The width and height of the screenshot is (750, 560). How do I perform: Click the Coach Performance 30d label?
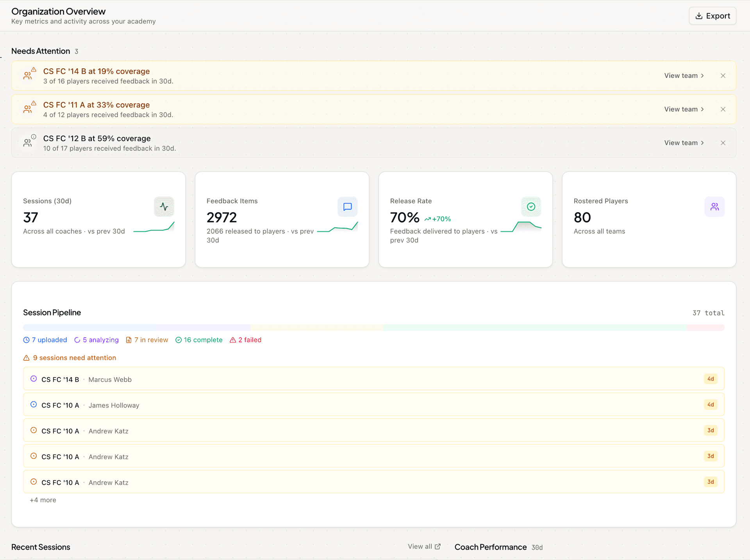(537, 547)
